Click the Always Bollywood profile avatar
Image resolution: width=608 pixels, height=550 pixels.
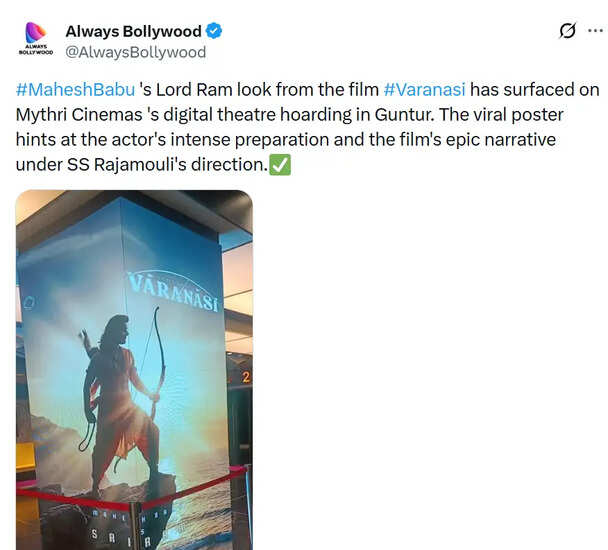pyautogui.click(x=35, y=38)
